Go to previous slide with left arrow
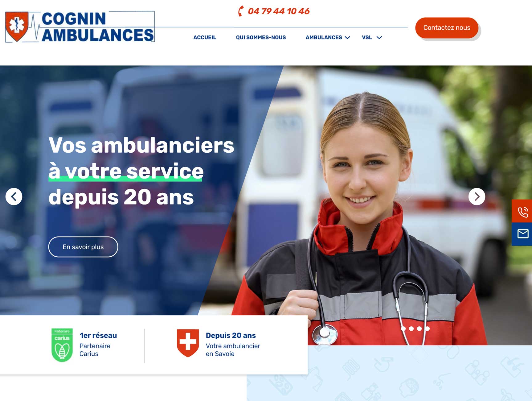The width and height of the screenshot is (532, 401). click(14, 196)
